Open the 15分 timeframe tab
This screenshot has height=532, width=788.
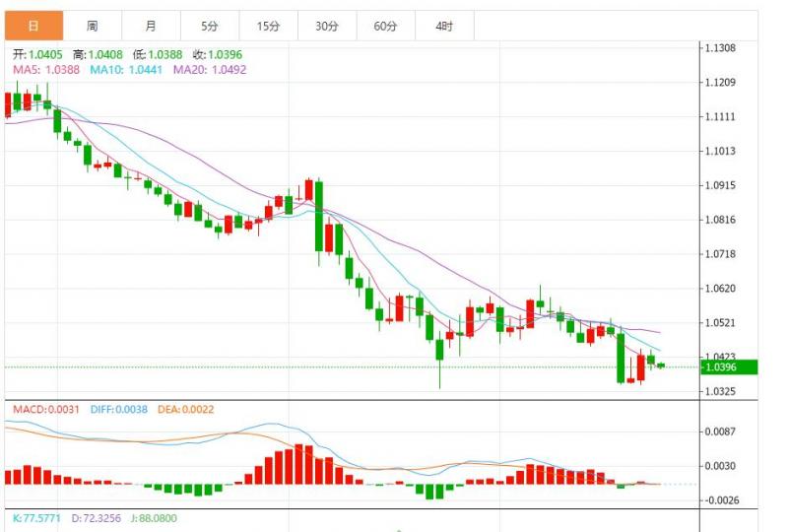pyautogui.click(x=268, y=26)
